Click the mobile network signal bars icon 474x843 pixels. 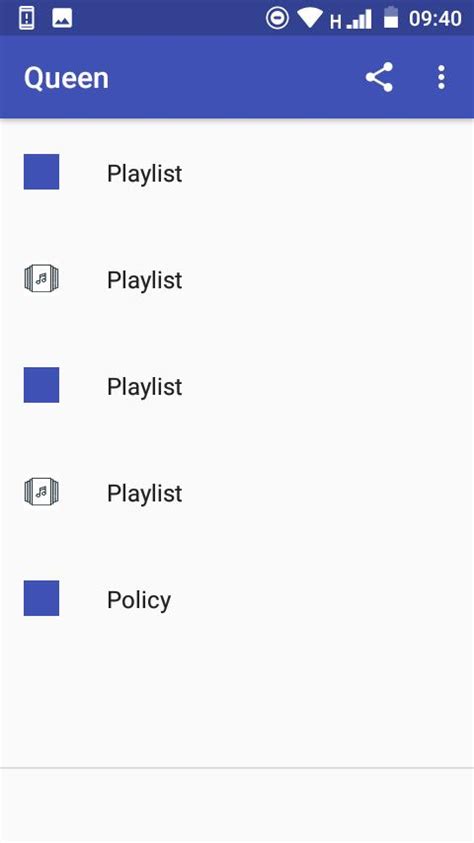(x=359, y=19)
